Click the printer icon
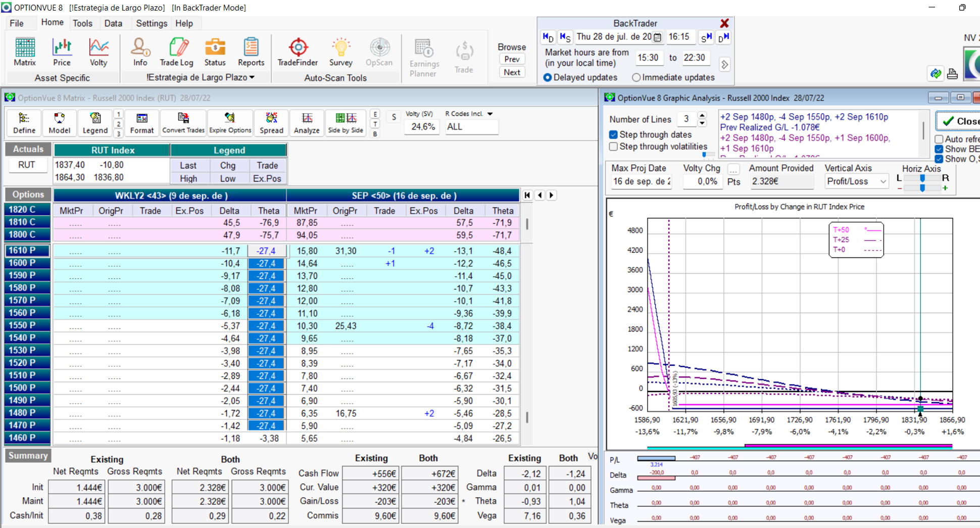 [952, 74]
